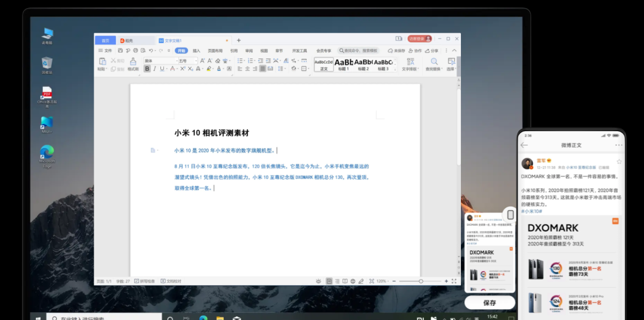Screen dimensions: 644x320
Task: Toggle Bold formatting button
Action: (x=147, y=69)
